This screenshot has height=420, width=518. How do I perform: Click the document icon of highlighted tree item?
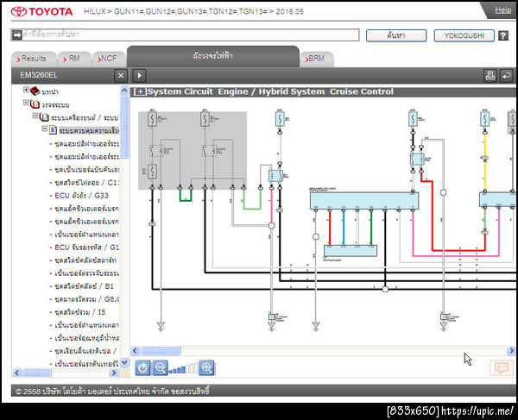tap(54, 130)
